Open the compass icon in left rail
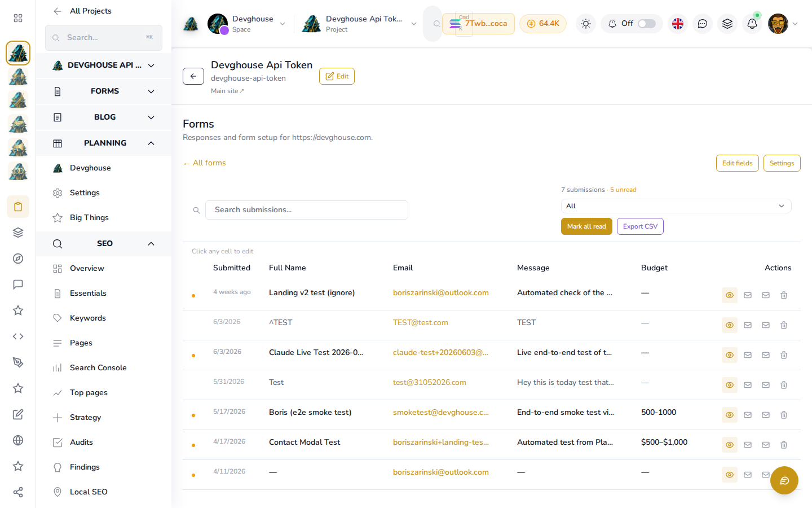Screen dimensions: 812x508 coord(18,259)
